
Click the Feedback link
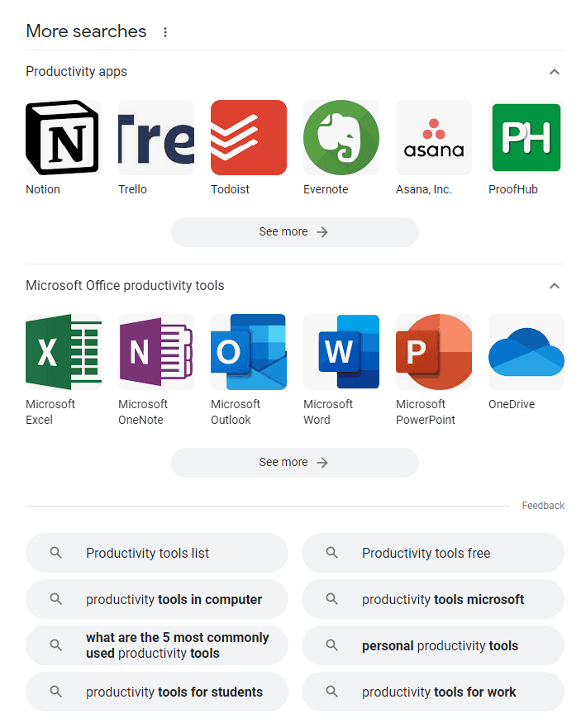[x=543, y=506]
